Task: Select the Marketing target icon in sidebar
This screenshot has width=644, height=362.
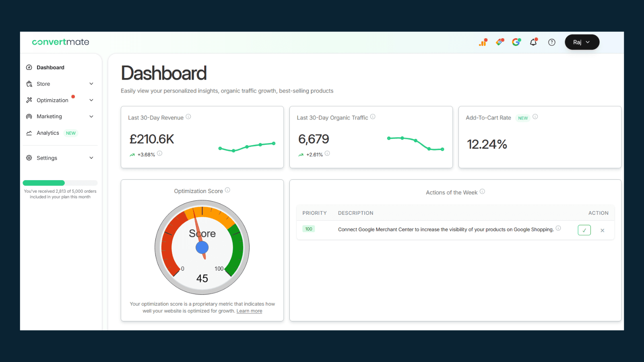Action: (29, 116)
